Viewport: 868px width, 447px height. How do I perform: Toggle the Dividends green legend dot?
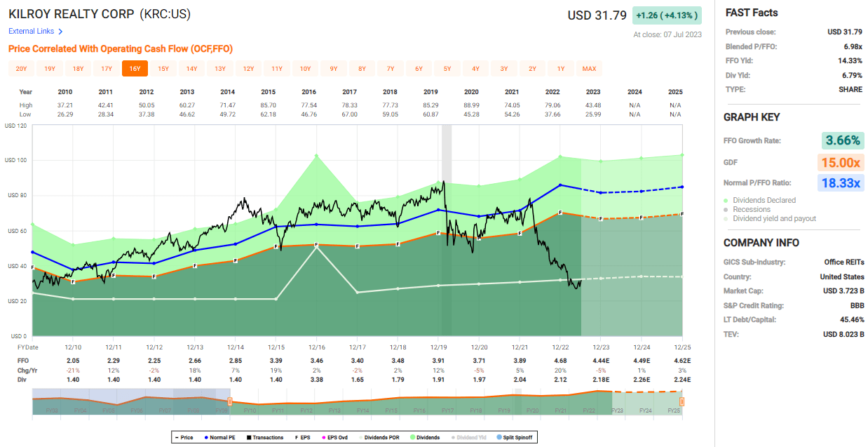pos(413,437)
